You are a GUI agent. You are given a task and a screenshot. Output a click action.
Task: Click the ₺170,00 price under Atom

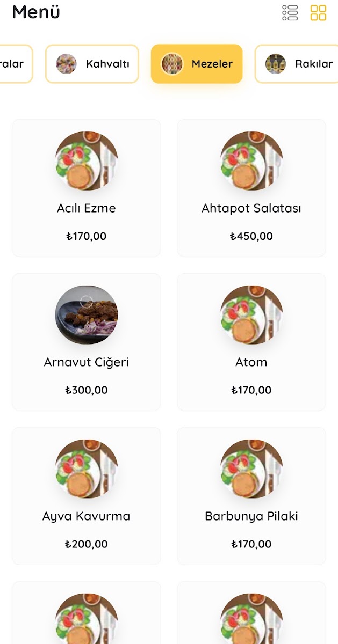251,390
